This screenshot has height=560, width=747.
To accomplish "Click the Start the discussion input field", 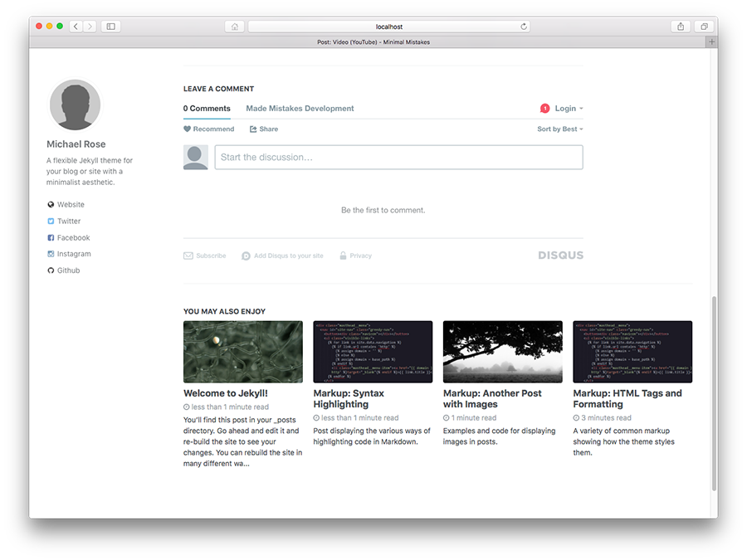I will click(398, 157).
